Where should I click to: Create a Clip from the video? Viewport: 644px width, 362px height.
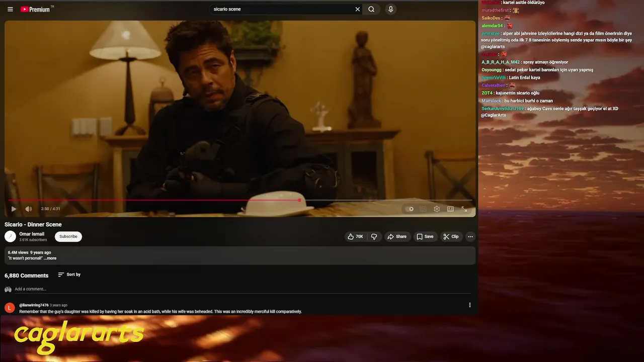pyautogui.click(x=451, y=236)
